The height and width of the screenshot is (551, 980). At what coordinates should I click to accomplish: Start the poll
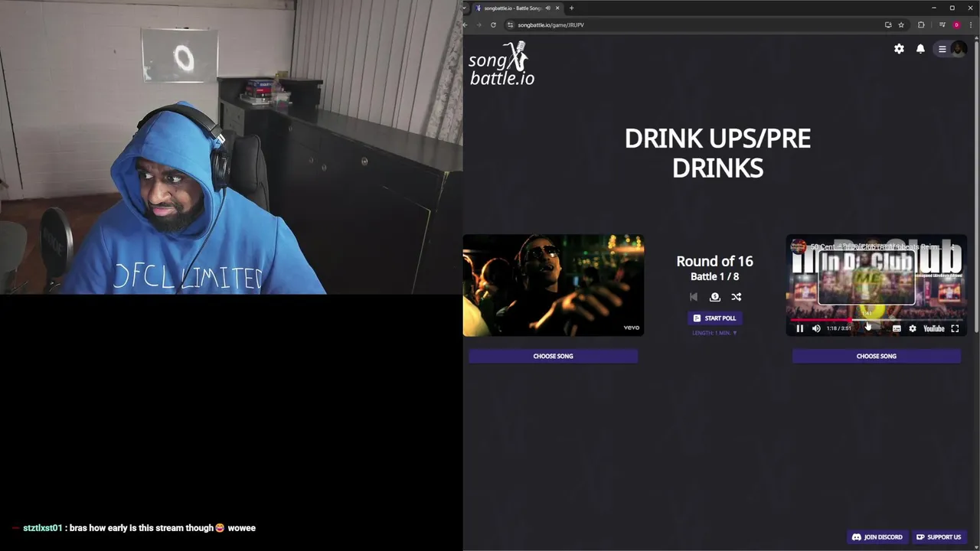pyautogui.click(x=714, y=318)
